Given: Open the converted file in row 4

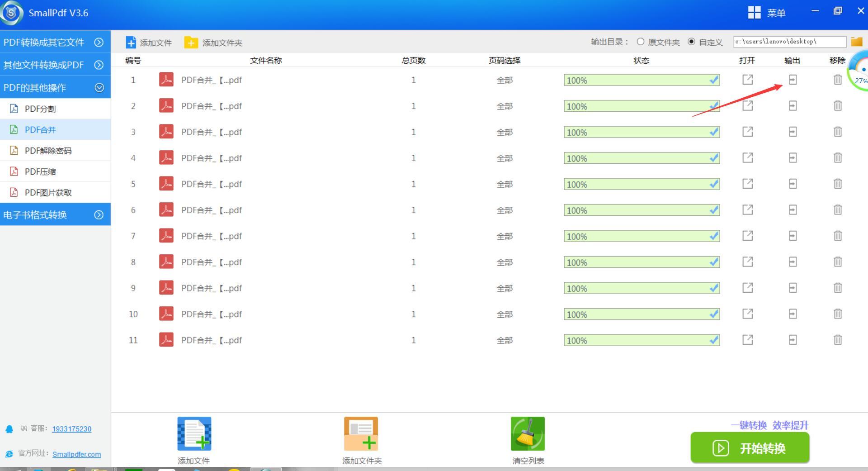Looking at the screenshot, I should (x=748, y=158).
